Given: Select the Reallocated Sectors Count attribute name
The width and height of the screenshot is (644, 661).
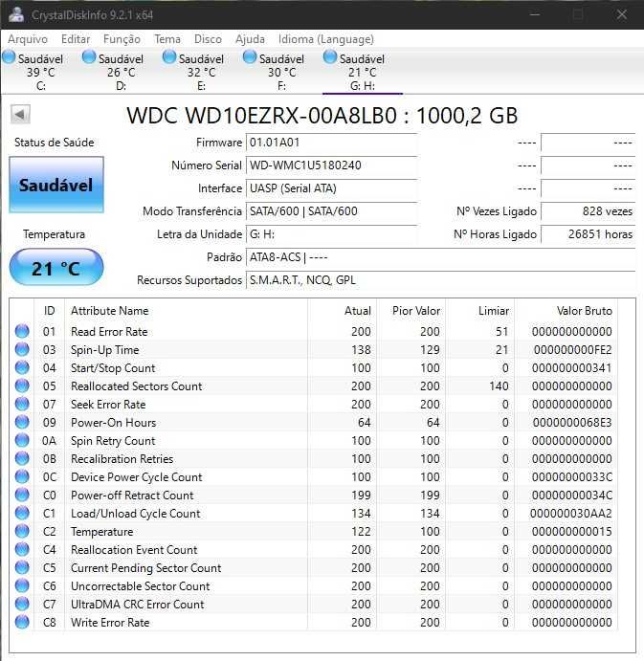Looking at the screenshot, I should point(136,386).
